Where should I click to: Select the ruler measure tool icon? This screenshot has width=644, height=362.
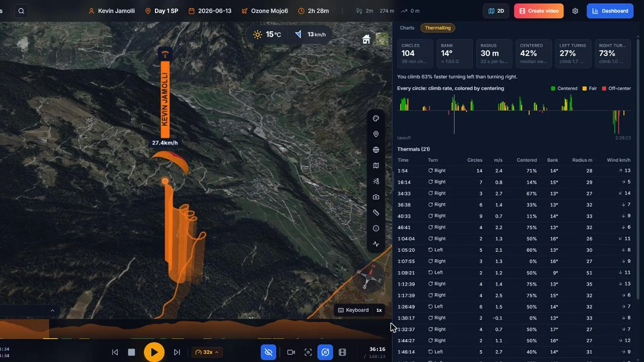click(x=376, y=212)
